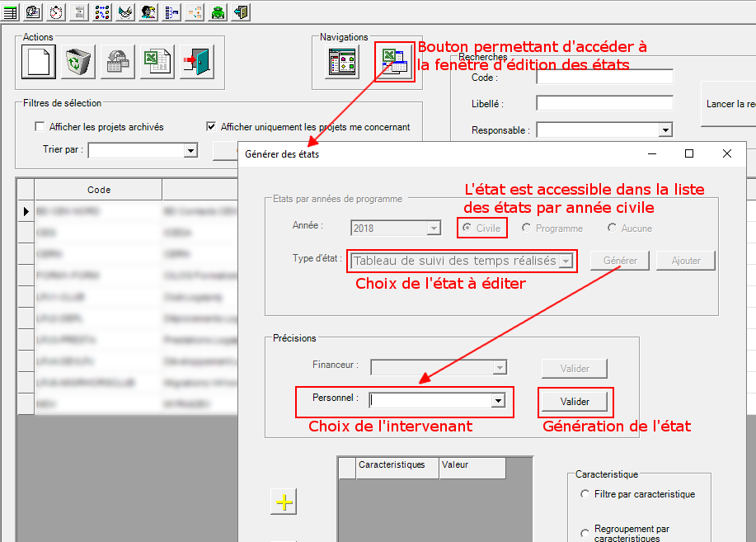Click the exit door icon in Actions
The width and height of the screenshot is (756, 542).
195,62
